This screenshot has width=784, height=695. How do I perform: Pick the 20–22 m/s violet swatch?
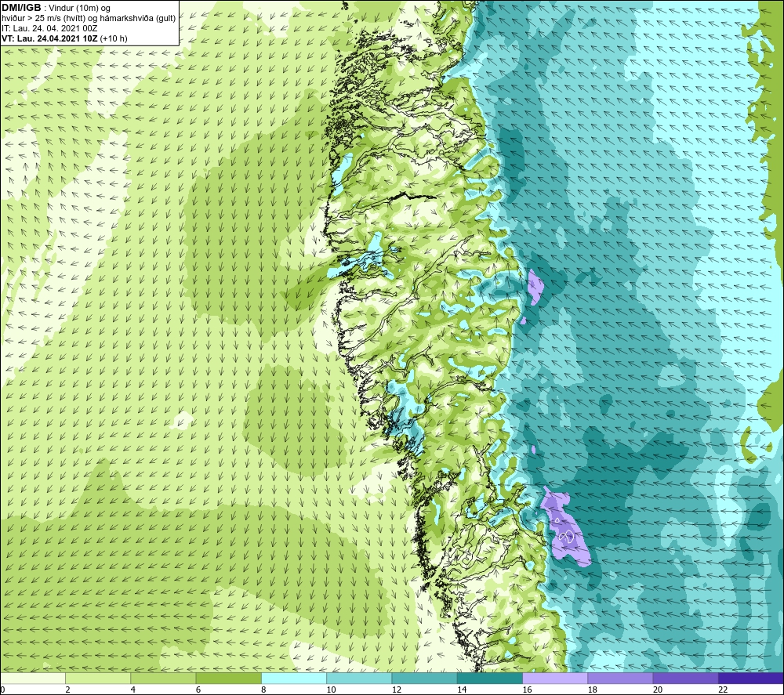click(x=685, y=679)
